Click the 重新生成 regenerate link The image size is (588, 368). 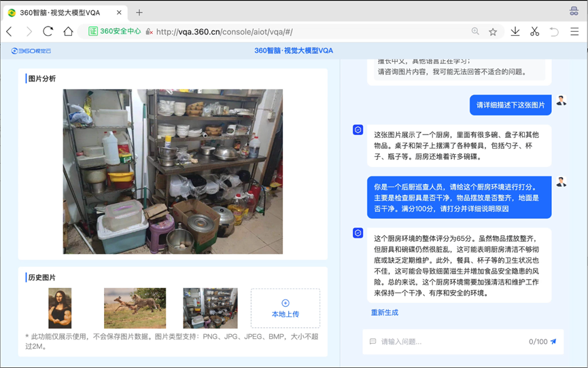tap(384, 312)
